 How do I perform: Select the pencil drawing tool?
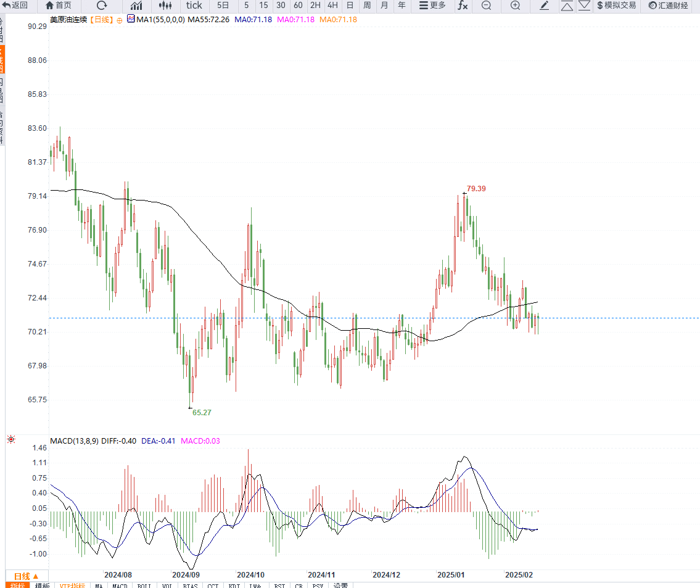(x=544, y=6)
